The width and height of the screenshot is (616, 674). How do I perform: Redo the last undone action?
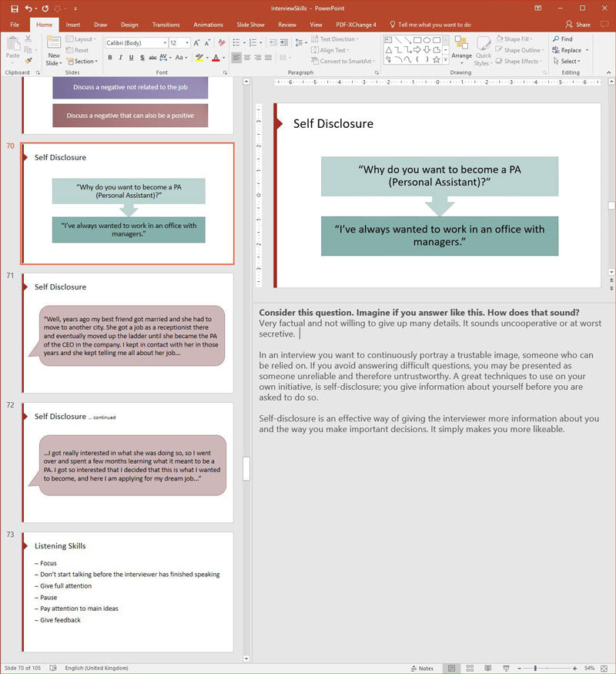tap(45, 8)
